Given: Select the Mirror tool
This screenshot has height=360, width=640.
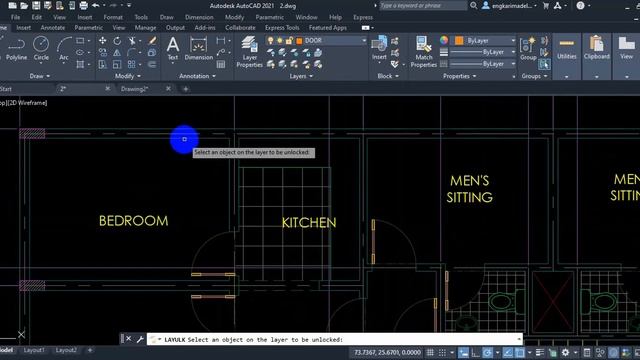Looking at the screenshot, I should tap(117, 53).
